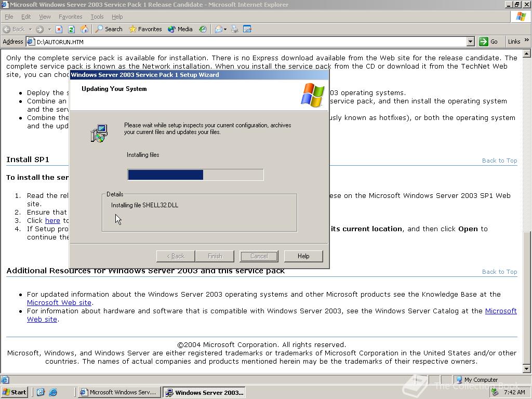Open the address bar dropdown list
532x399 pixels.
coord(470,42)
